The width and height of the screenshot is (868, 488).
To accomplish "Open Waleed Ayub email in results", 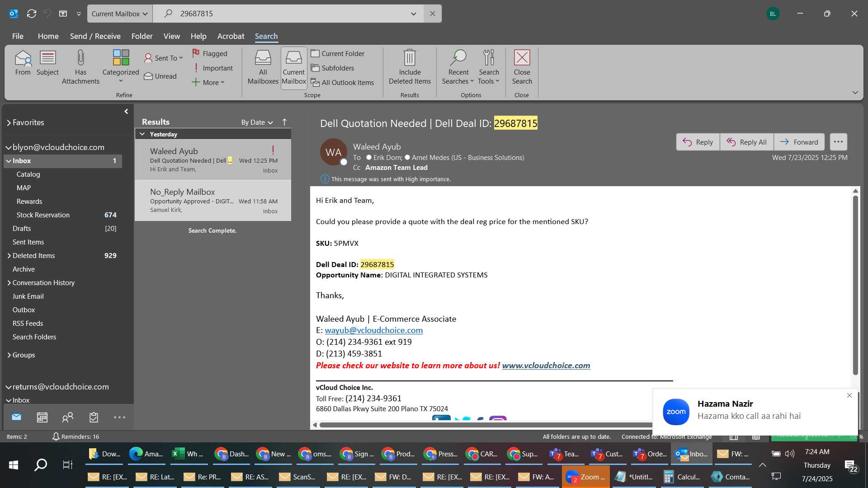I will point(213,160).
